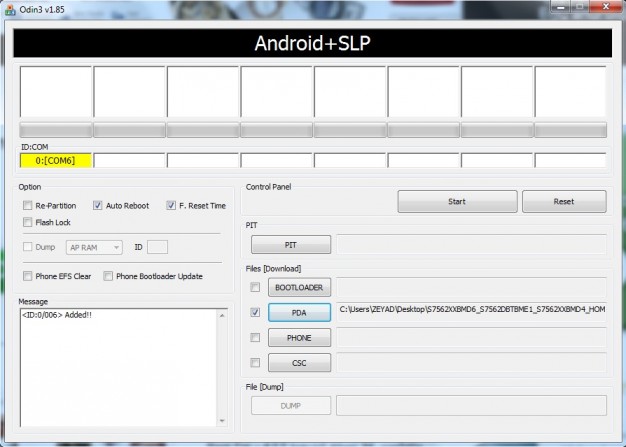Click the CSC browse button
This screenshot has height=447, width=626.
(x=299, y=363)
